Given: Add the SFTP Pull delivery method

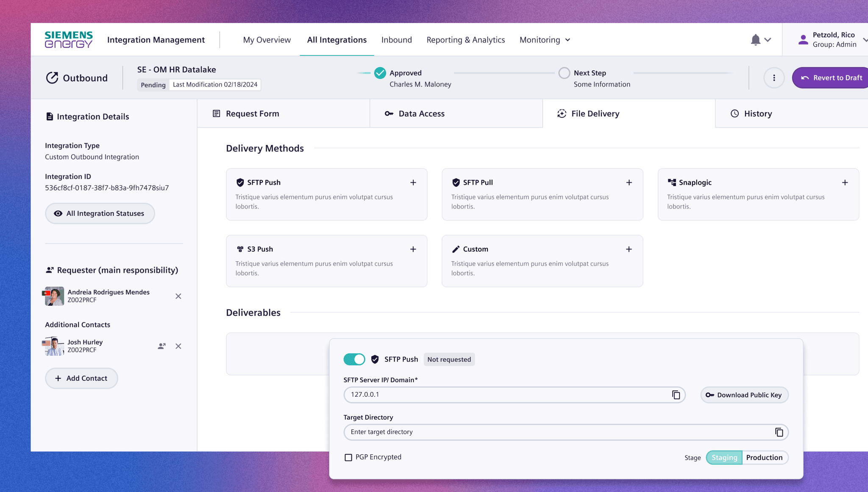Looking at the screenshot, I should (x=629, y=183).
